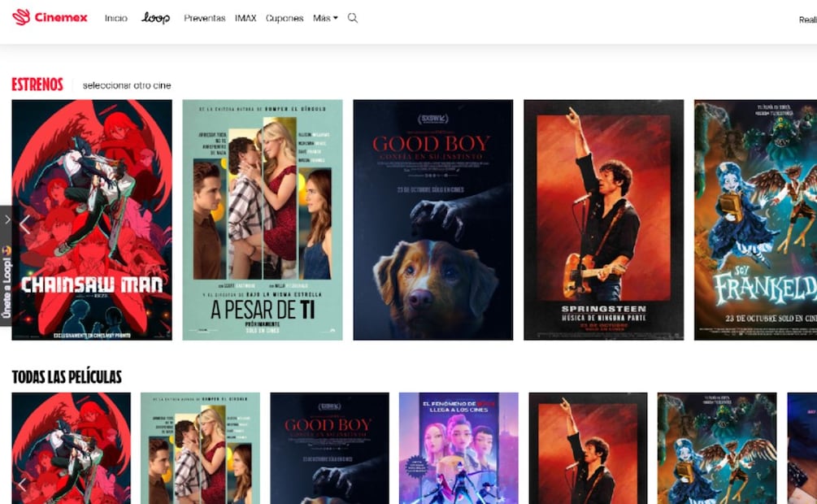Click the search magnifier icon
817x504 pixels.
(353, 18)
